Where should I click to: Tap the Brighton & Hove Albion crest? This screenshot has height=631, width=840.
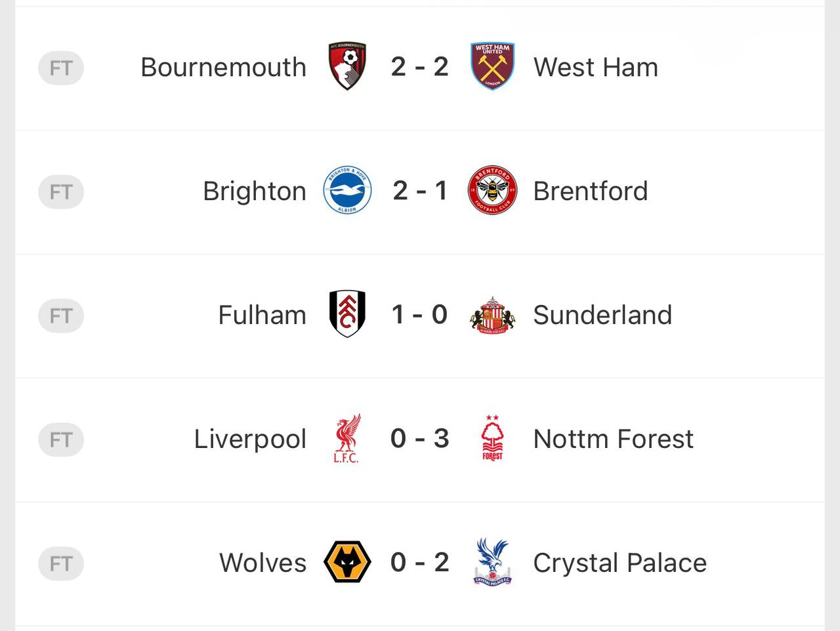pos(347,190)
